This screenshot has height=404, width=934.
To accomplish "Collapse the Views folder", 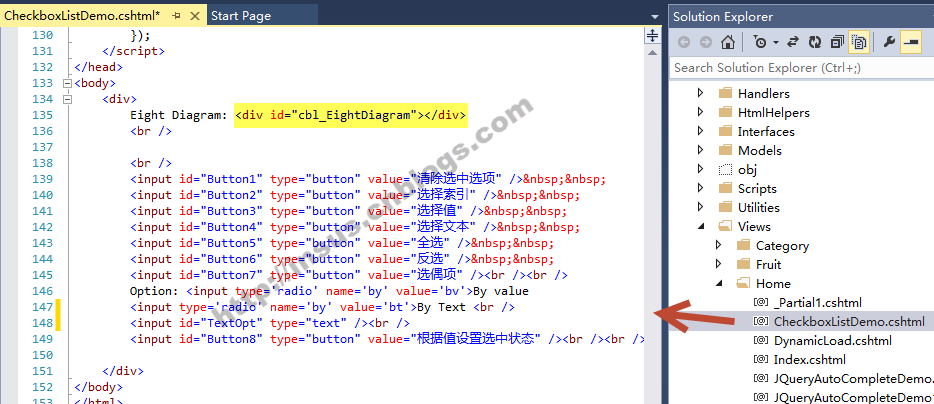I will click(700, 227).
